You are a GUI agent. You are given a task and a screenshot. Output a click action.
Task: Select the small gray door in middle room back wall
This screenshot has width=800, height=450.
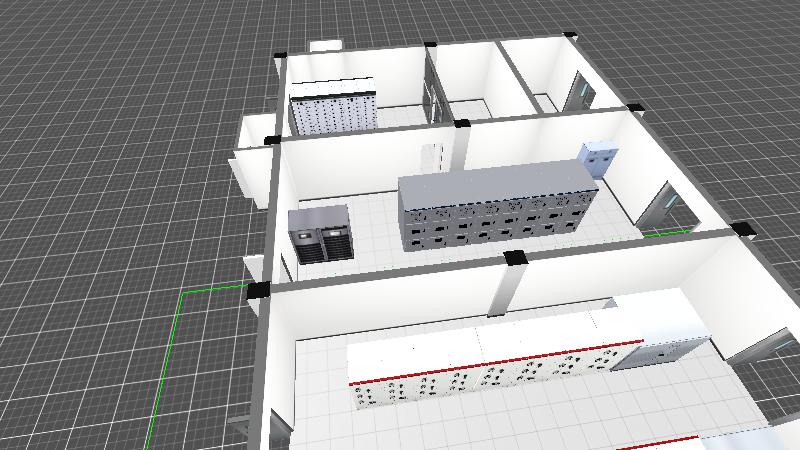pyautogui.click(x=431, y=158)
